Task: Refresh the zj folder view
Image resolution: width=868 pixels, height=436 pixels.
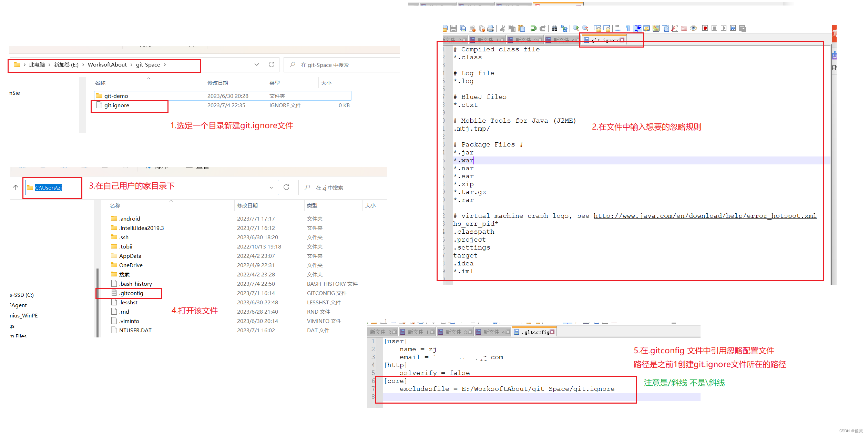Action: pos(286,187)
